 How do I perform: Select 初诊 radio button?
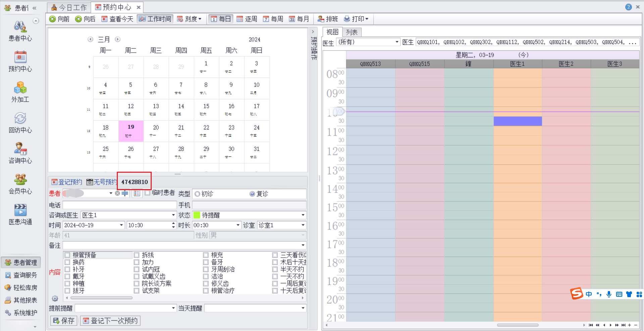click(x=197, y=194)
